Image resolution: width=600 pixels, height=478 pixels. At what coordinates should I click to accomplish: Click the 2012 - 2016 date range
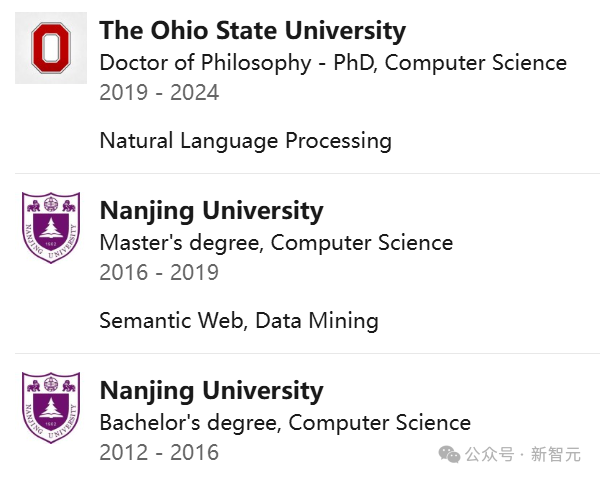pos(159,452)
